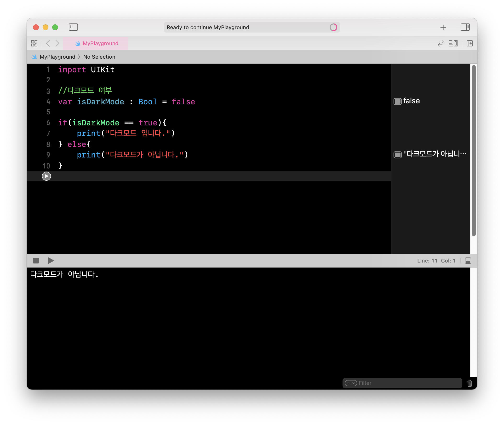Show the inline result for 다크모드가 아닙니다
Image resolution: width=504 pixels, height=425 pixels.
pos(397,155)
